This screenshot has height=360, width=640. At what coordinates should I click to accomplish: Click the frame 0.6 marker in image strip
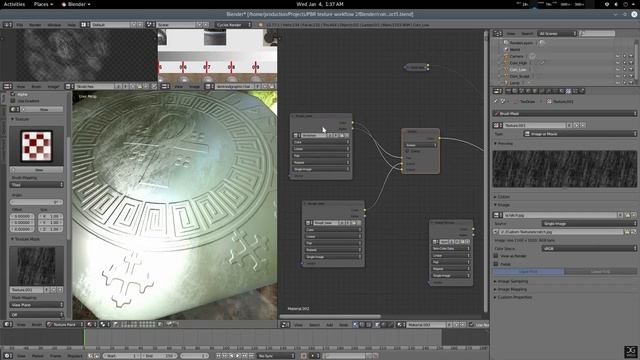point(183,67)
